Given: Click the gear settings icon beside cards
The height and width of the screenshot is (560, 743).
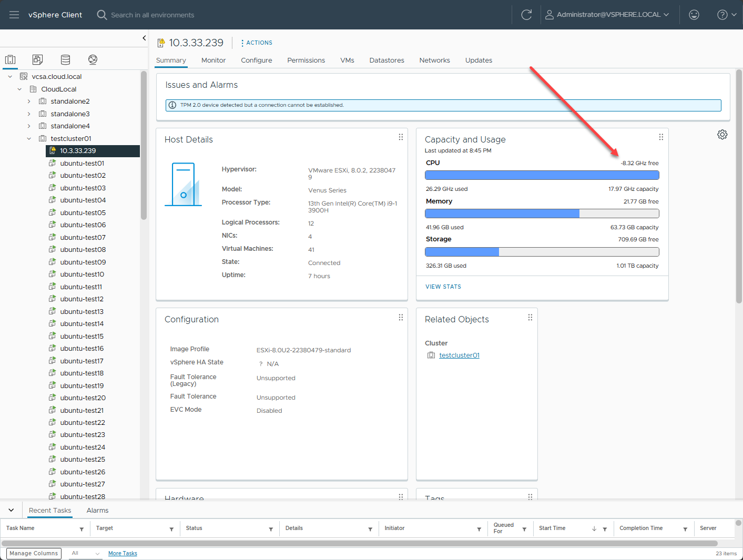Looking at the screenshot, I should [x=722, y=135].
